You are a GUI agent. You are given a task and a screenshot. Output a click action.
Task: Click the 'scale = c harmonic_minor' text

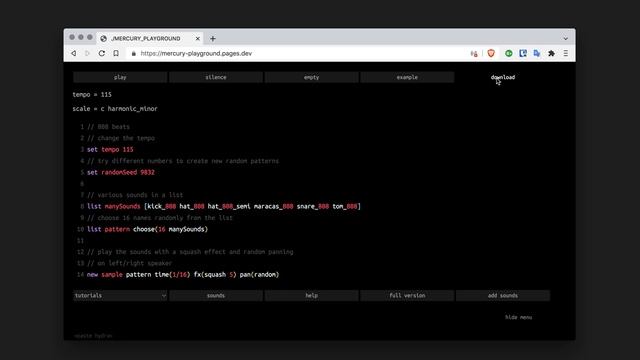coord(115,109)
